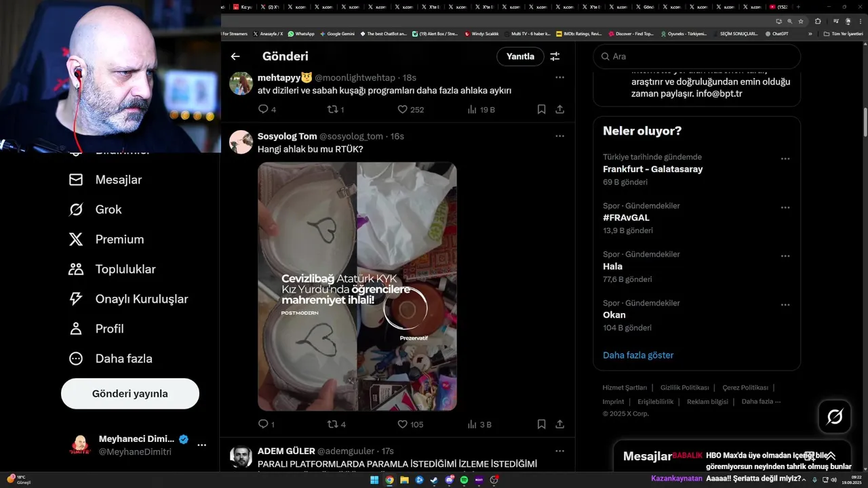Open the Cevizlibağ video thumbnail
The height and width of the screenshot is (488, 868).
(x=357, y=286)
